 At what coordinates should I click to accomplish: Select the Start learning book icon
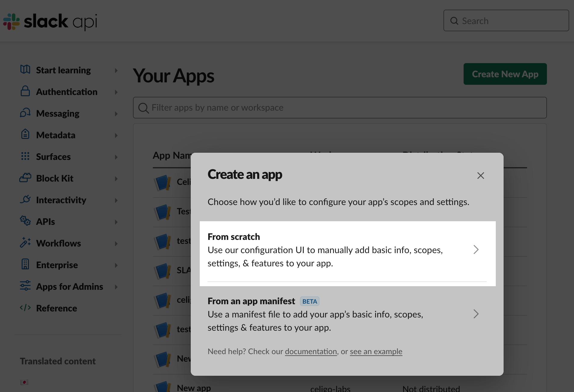click(25, 69)
